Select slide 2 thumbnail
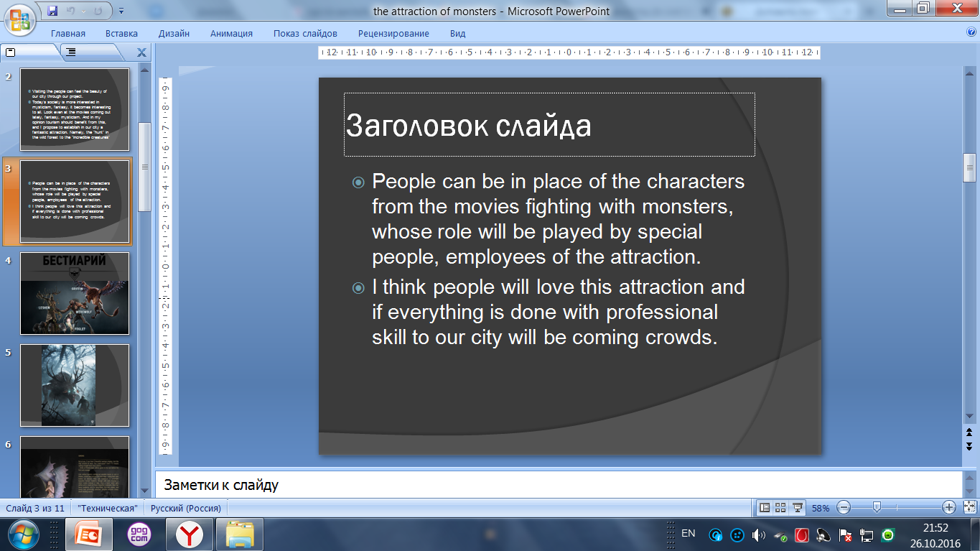 (x=75, y=109)
